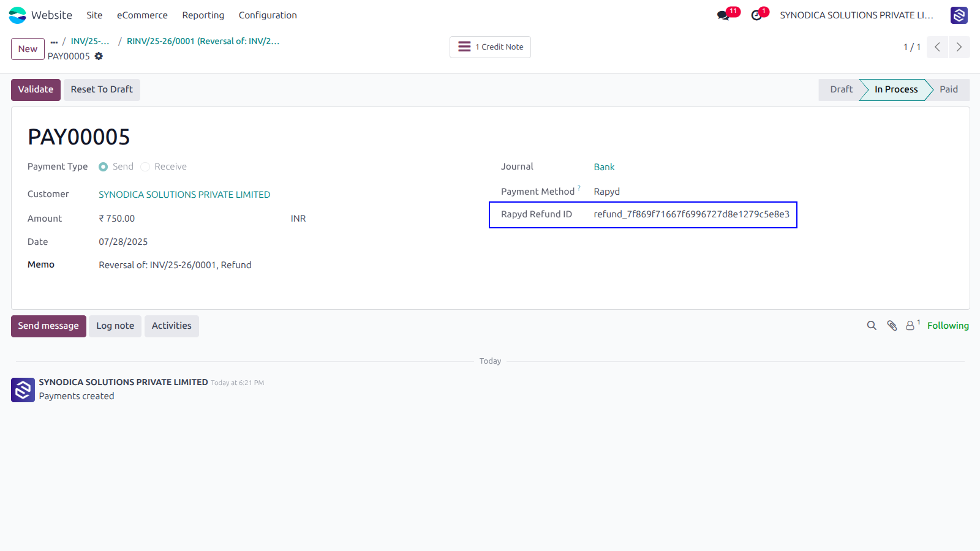Open the Site menu

pyautogui.click(x=94, y=15)
